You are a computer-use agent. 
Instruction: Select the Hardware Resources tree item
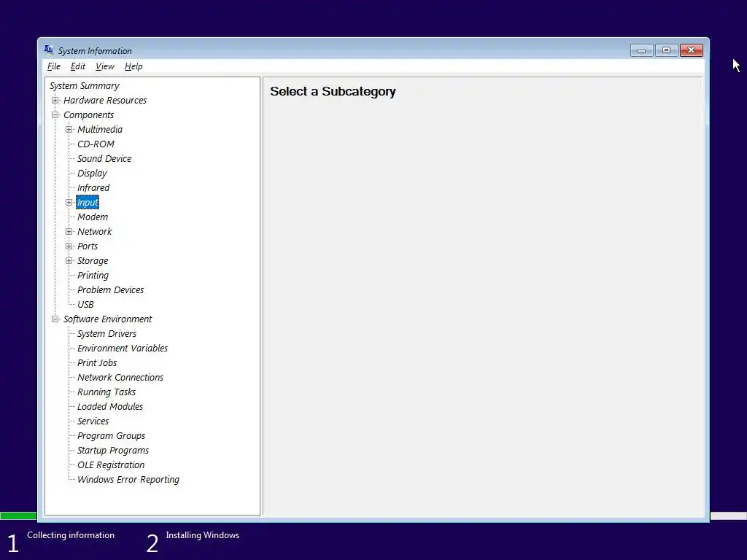click(x=105, y=101)
